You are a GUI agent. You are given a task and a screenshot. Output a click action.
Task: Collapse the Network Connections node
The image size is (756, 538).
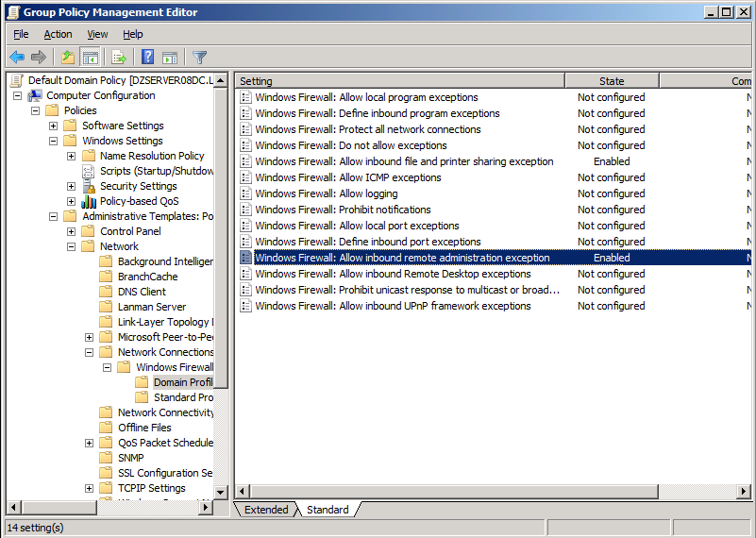pyautogui.click(x=89, y=352)
